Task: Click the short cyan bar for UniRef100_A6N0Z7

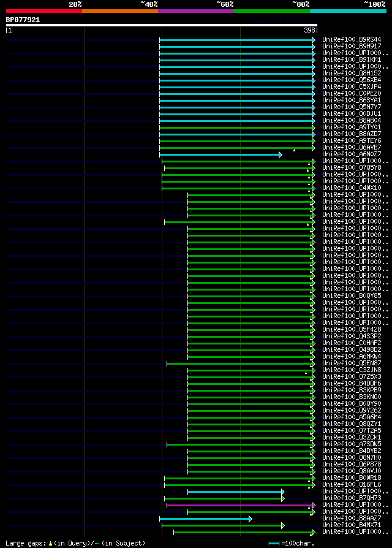Action: (x=221, y=155)
